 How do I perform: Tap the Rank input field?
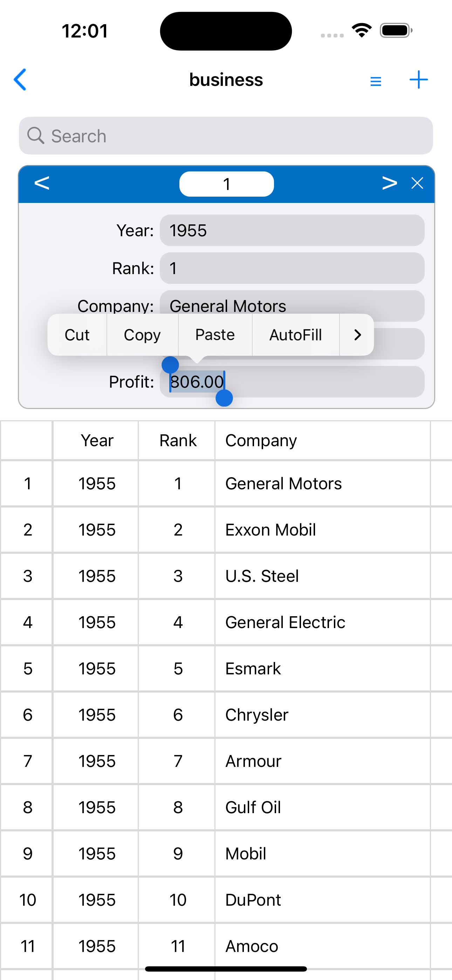(292, 268)
